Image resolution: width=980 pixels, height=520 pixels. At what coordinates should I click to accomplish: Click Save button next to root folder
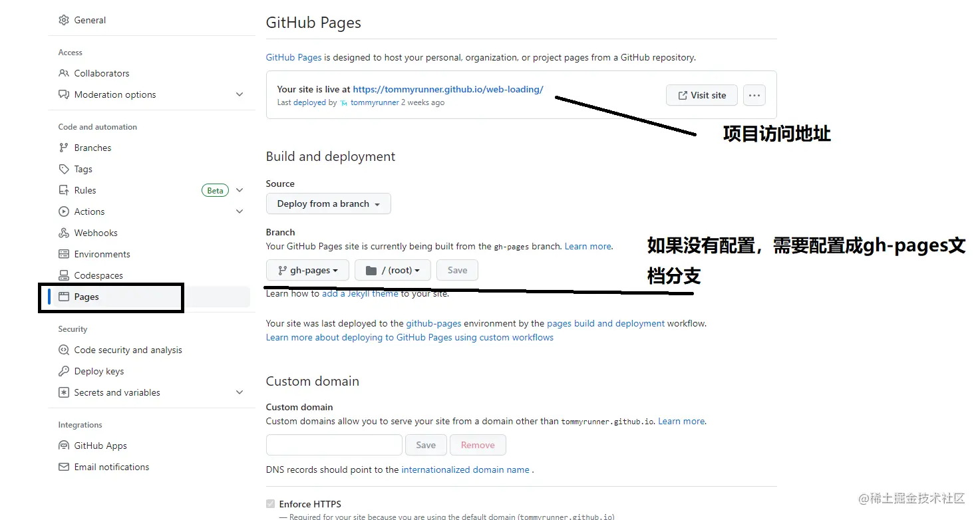(x=457, y=270)
